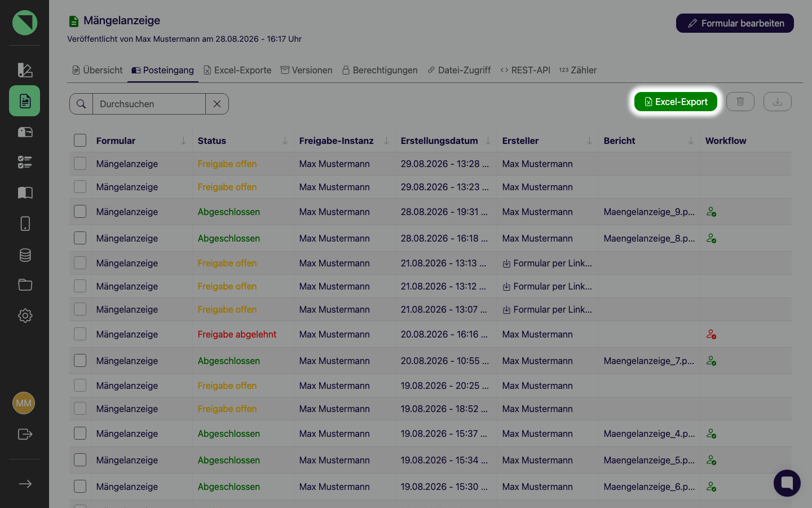Open report Maengelanzeige_8.p... link
This screenshot has width=812, height=508.
click(649, 238)
